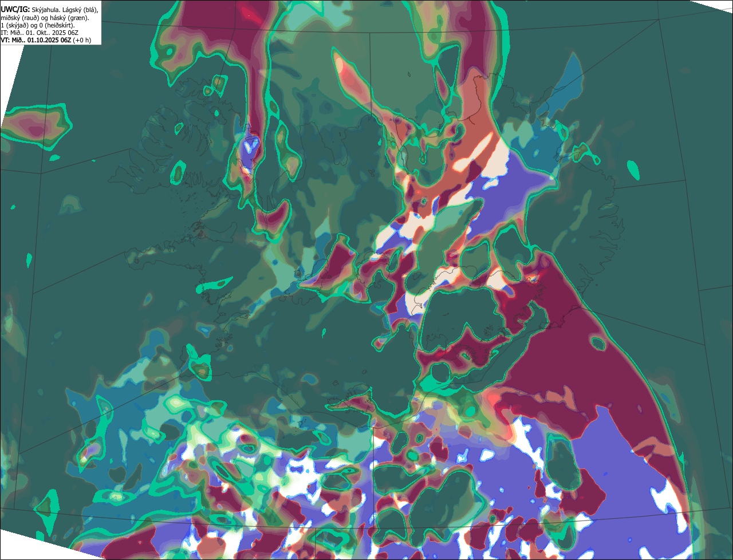Click the "UWC/IG:" bold label in the legend
This screenshot has width=733, height=560.
15,10
